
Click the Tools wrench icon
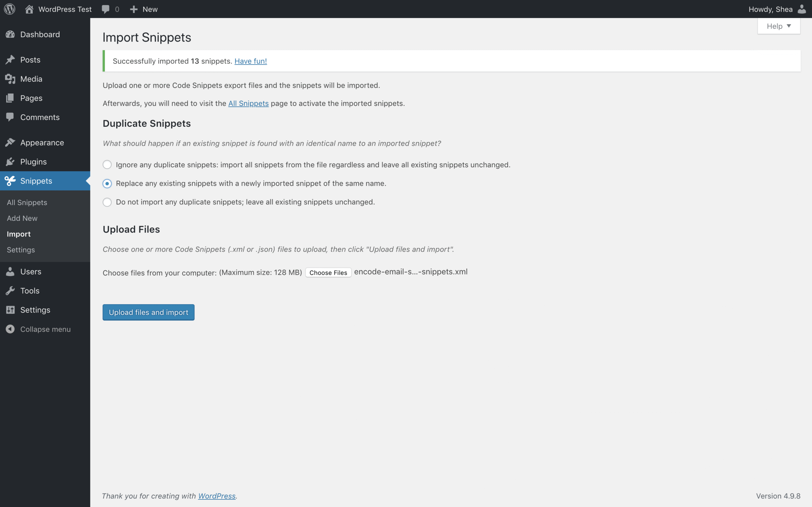pyautogui.click(x=10, y=291)
